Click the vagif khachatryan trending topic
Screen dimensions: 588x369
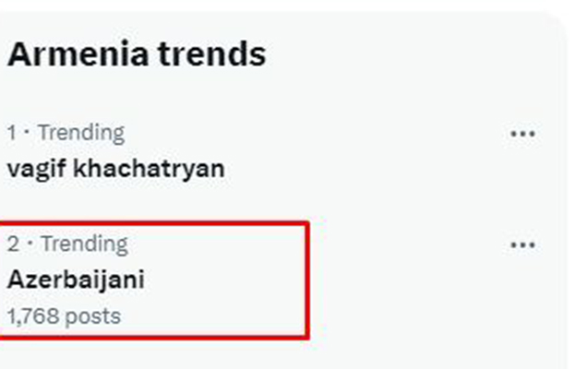[x=115, y=170]
